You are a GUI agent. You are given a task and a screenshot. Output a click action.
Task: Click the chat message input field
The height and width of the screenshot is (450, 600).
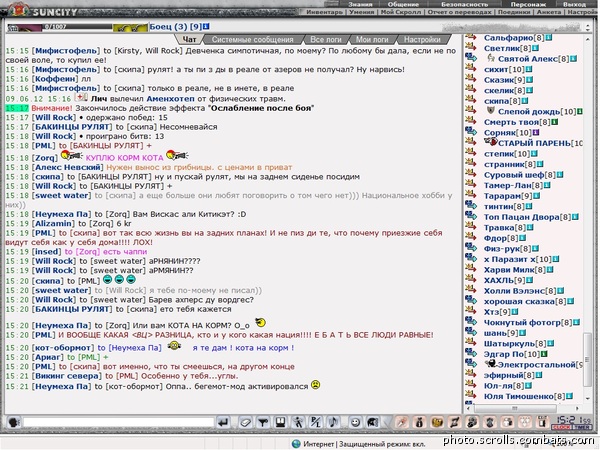tap(118, 422)
